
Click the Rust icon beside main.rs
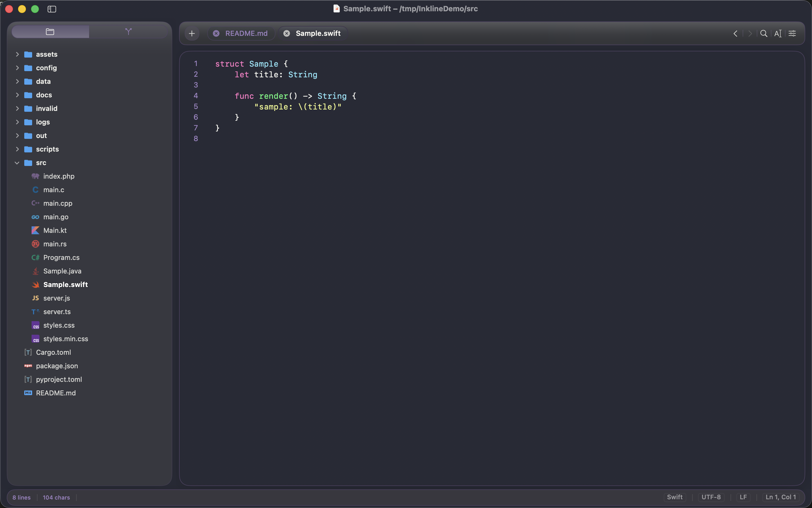click(x=36, y=244)
